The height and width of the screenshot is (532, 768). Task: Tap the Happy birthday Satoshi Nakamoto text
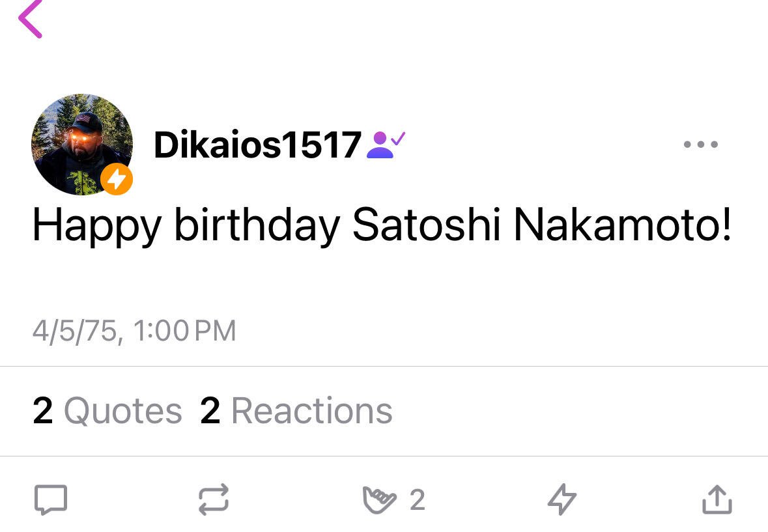click(382, 226)
